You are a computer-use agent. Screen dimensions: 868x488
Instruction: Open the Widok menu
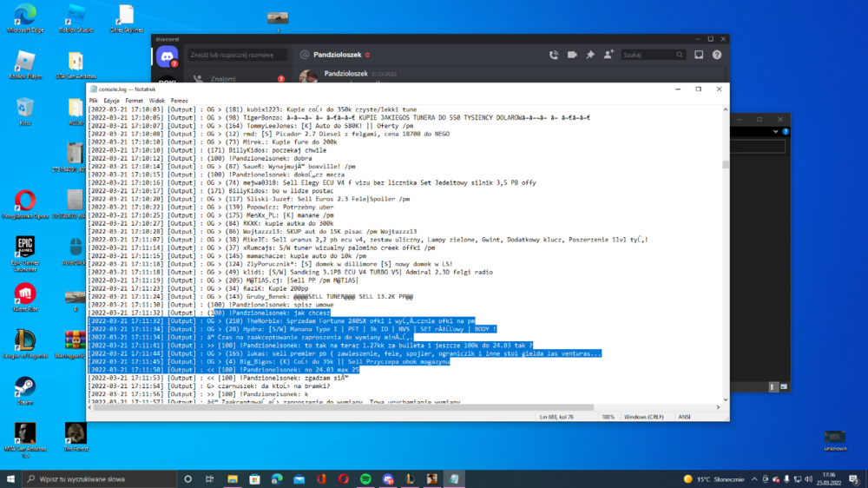coord(156,101)
